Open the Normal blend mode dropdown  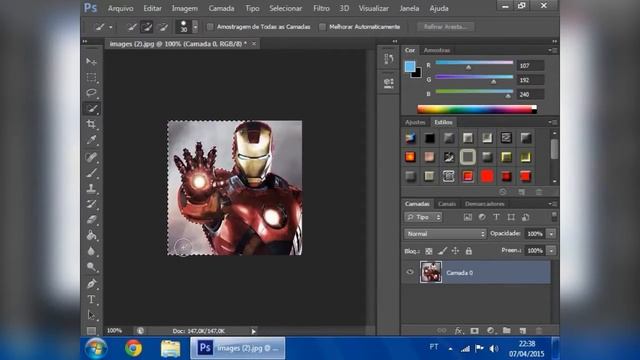[x=445, y=234]
